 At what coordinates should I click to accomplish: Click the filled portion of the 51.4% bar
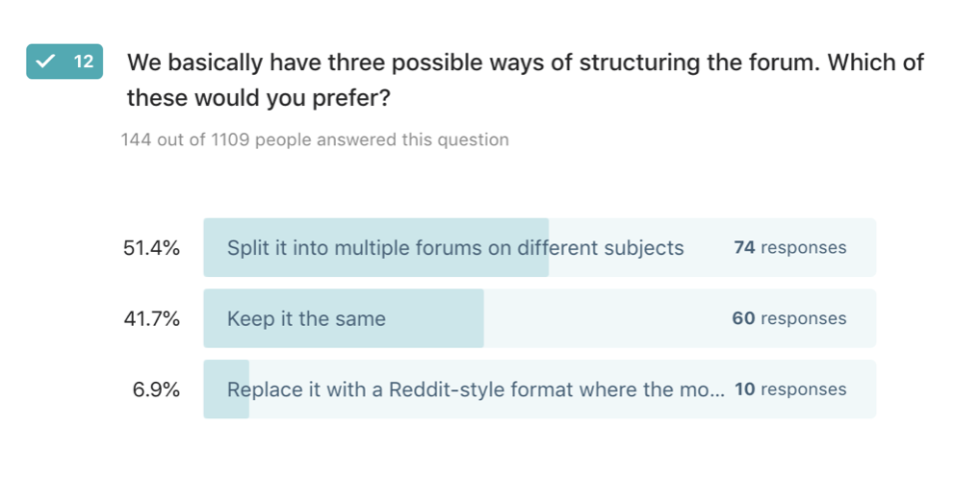pos(376,247)
